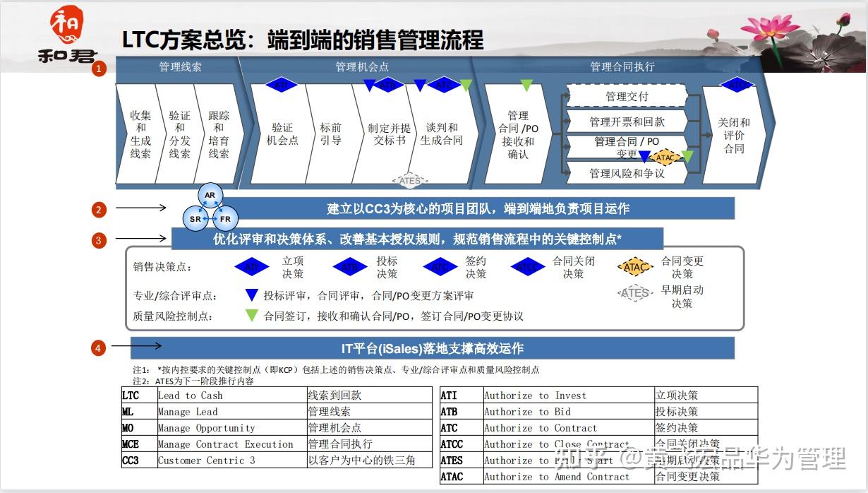Click the dashed ATES 早期启动决策 icon

pos(634,293)
